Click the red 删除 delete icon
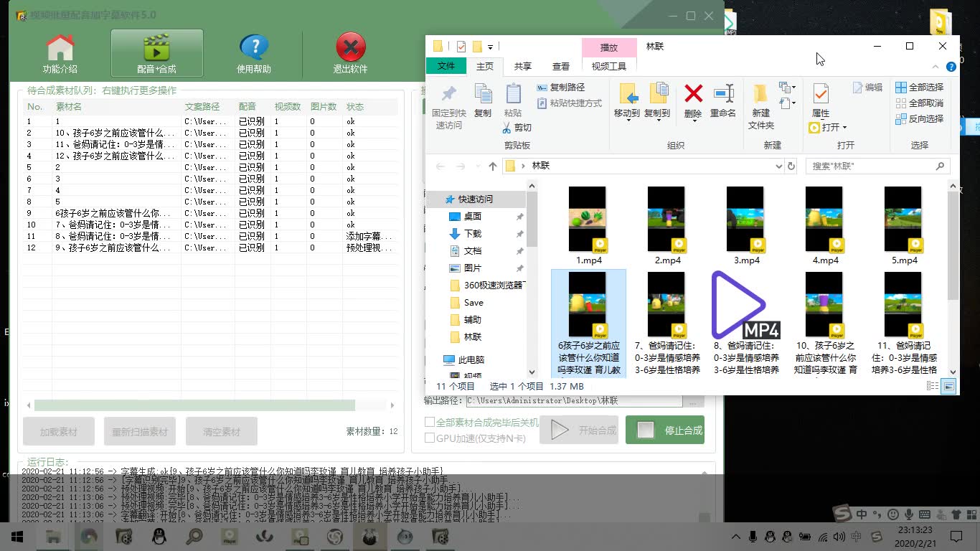The image size is (980, 551). coord(693,93)
